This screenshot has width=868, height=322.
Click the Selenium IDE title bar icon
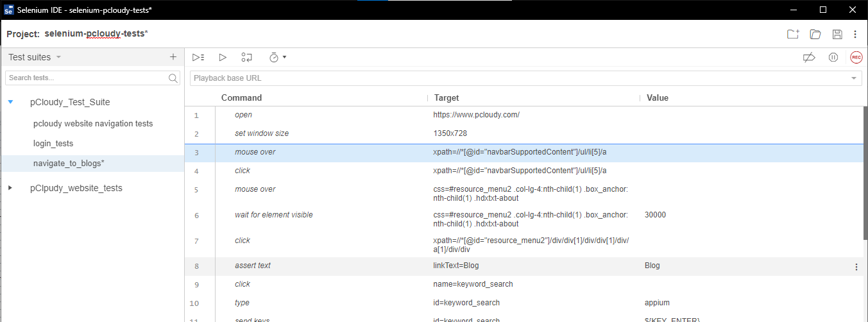[8, 10]
